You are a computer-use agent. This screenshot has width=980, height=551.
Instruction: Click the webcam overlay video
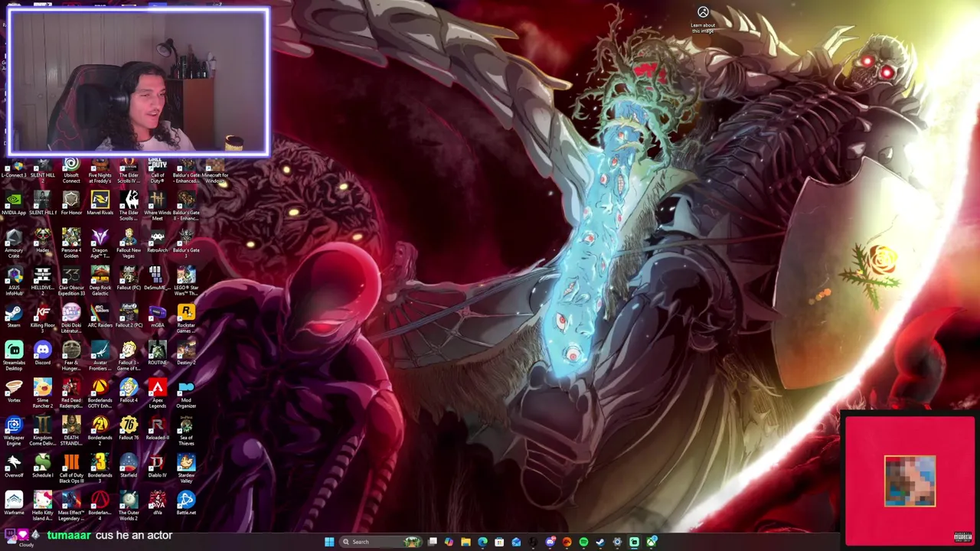tap(139, 81)
